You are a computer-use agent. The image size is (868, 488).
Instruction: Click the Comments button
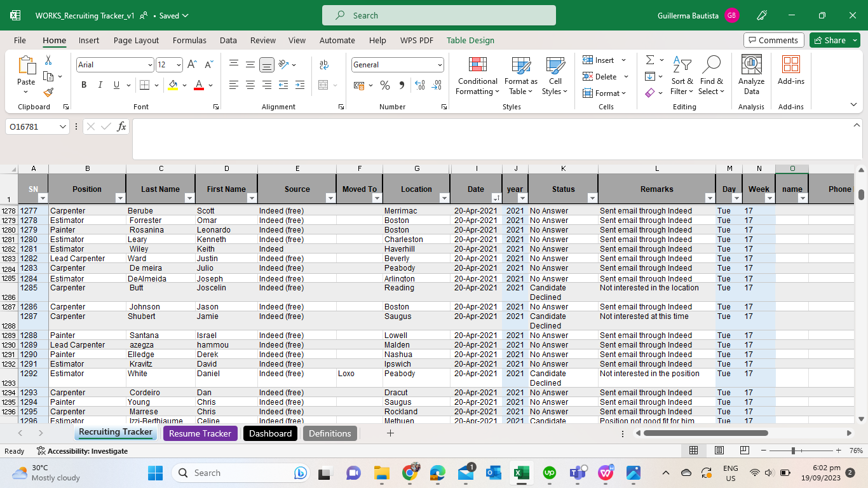coord(773,40)
